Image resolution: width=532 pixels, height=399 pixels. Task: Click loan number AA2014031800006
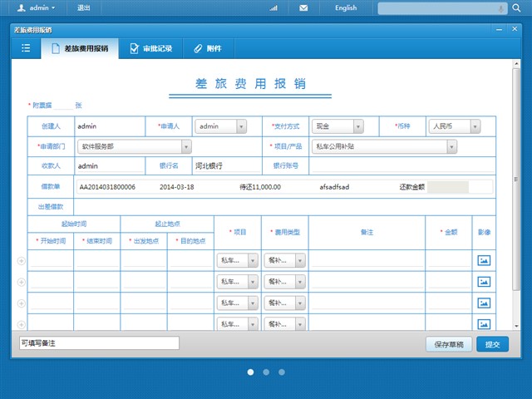(x=107, y=187)
